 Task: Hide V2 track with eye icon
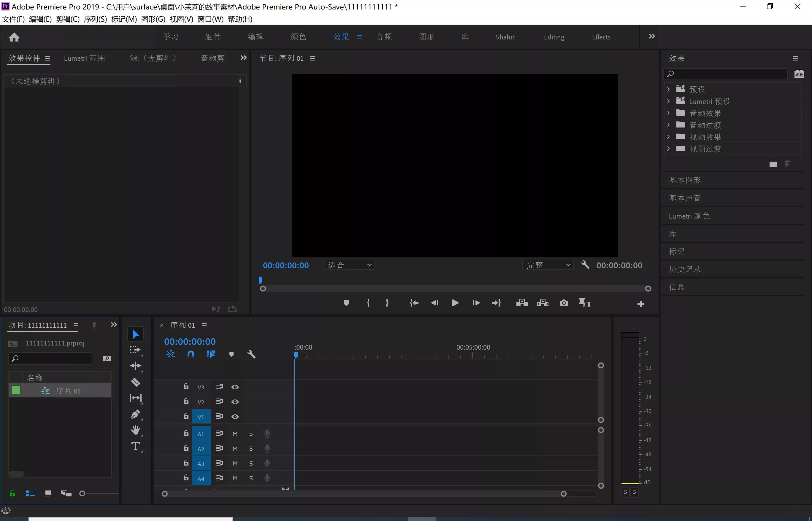[235, 402]
